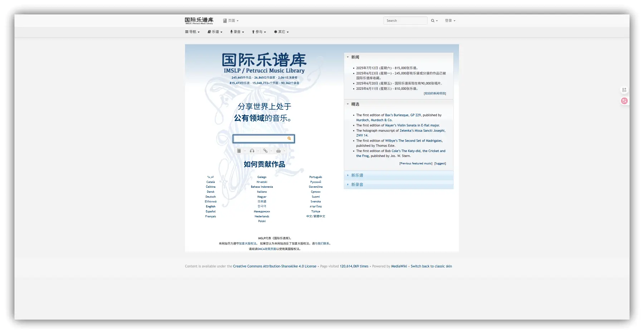
Task: Open the 乐谱 scores menu
Action: (215, 32)
